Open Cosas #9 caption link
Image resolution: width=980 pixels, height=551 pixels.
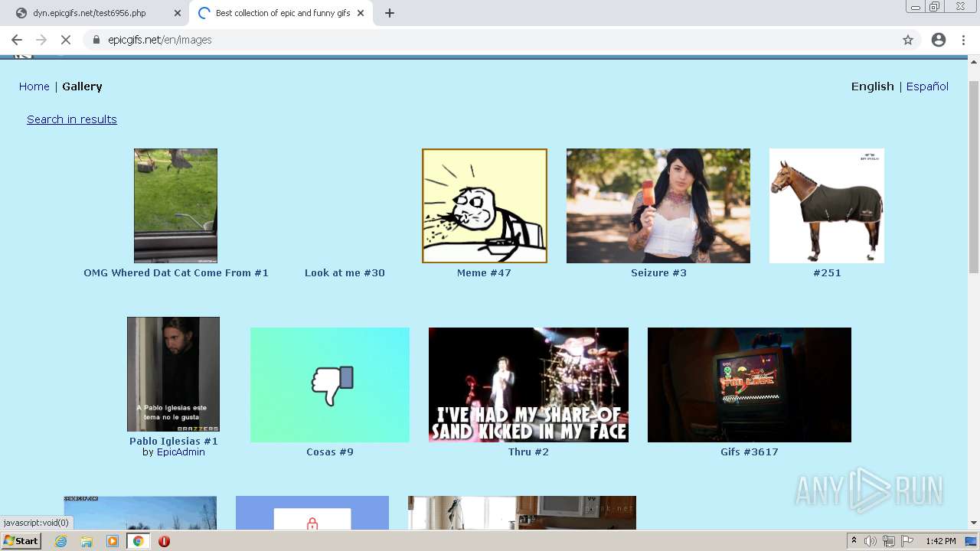[330, 452]
